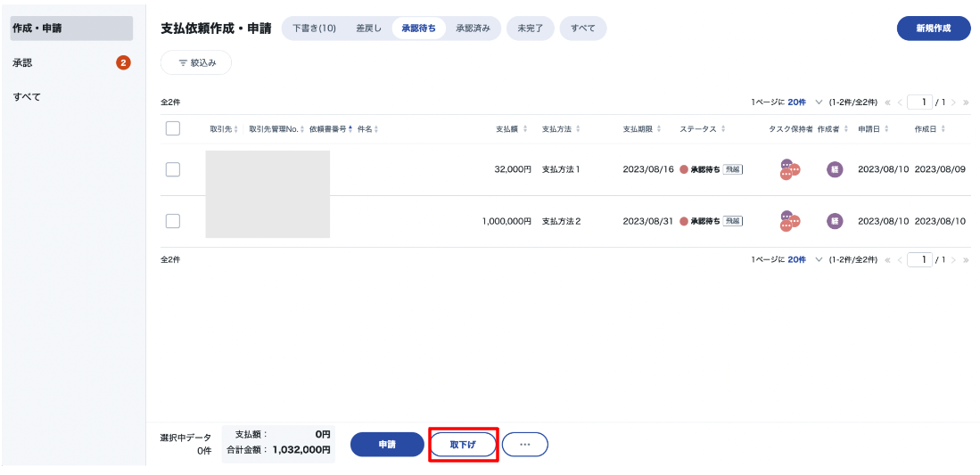Open task holder avatars in the 1,000,000円 row

pos(790,221)
